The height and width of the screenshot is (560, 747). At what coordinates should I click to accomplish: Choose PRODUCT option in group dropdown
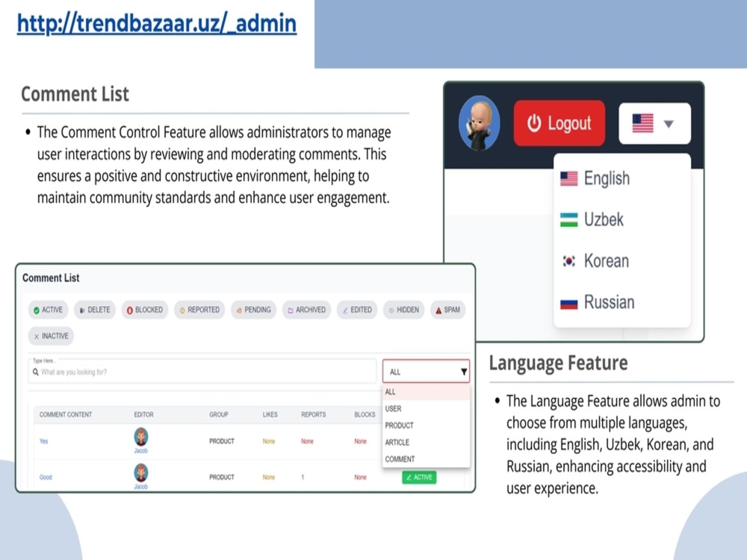click(x=426, y=426)
